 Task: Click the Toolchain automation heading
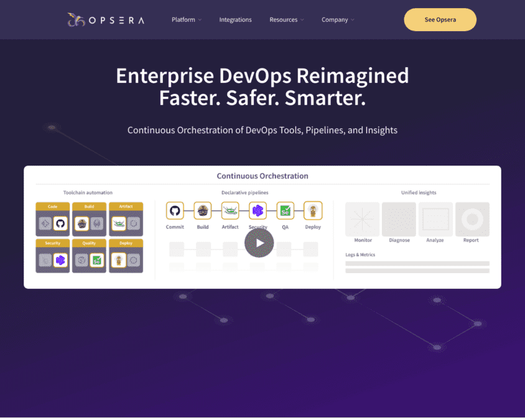click(x=88, y=193)
